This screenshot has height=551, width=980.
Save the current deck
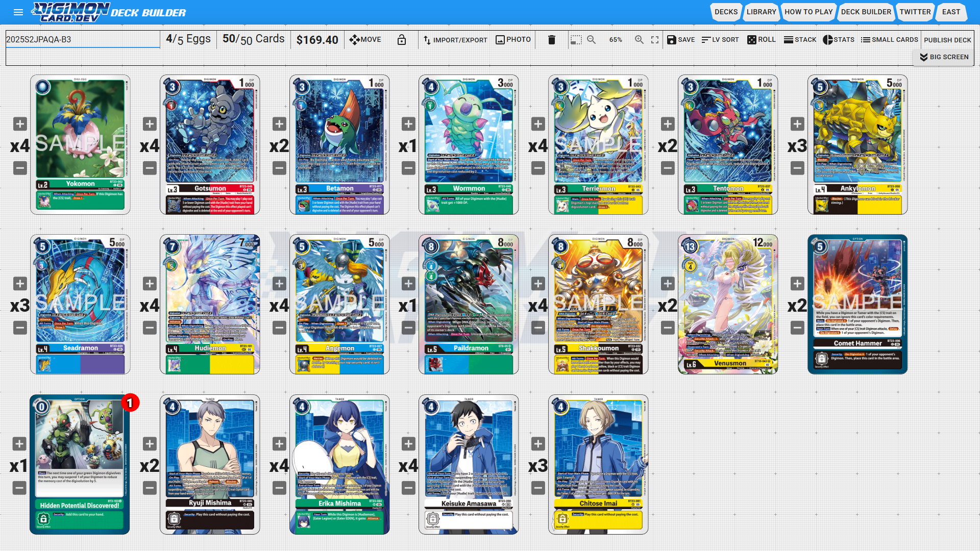tap(681, 40)
